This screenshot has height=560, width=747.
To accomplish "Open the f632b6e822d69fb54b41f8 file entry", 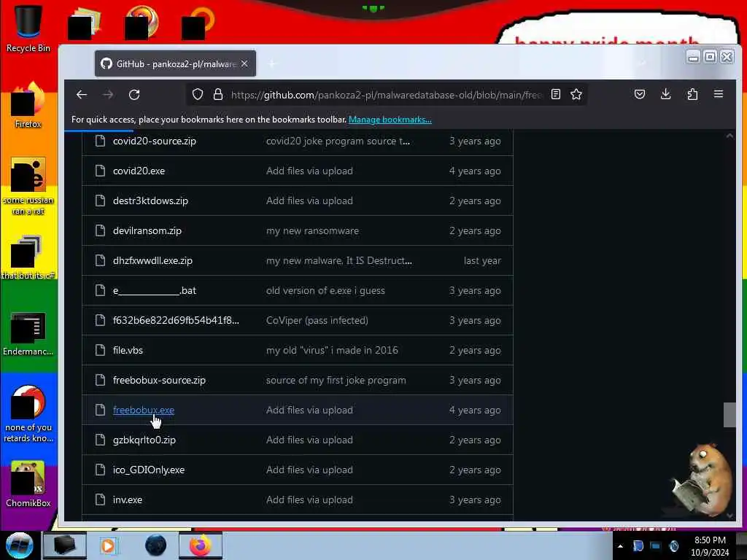I will (176, 321).
